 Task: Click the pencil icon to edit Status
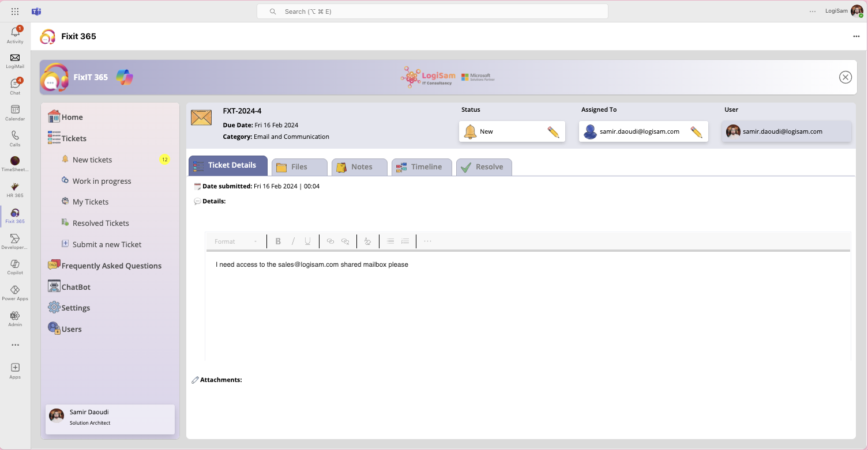coord(553,132)
